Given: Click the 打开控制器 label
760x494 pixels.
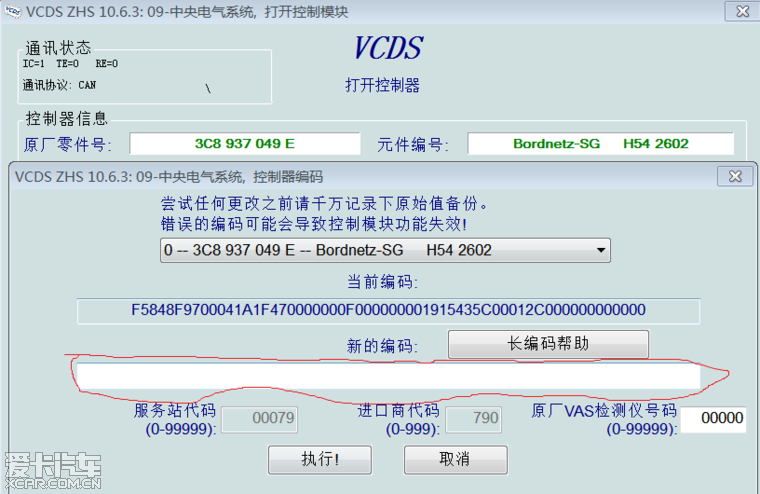Looking at the screenshot, I should (382, 85).
